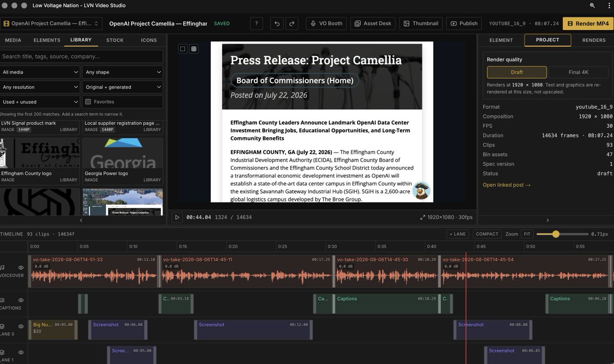The width and height of the screenshot is (614, 364).
Task: Switch to the MEDIA tab
Action: (13, 40)
